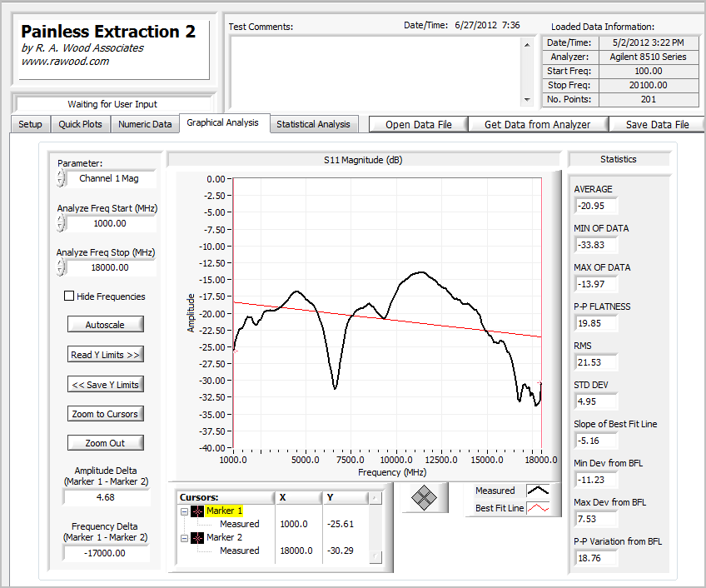The width and height of the screenshot is (706, 588).
Task: Click the Marker 2 crosshair icon
Action: (197, 537)
